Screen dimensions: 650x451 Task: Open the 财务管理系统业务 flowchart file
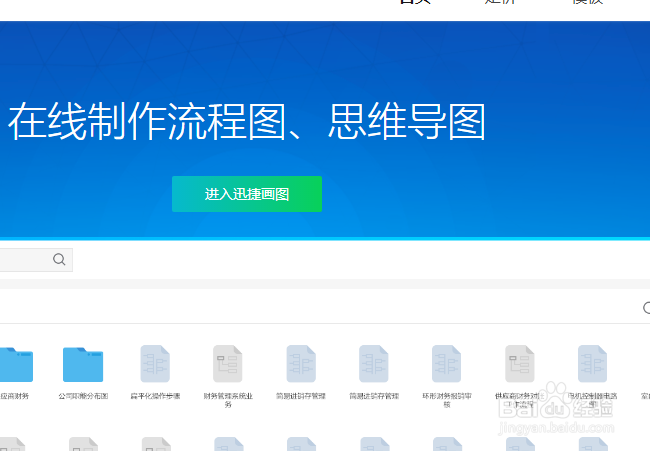[228, 364]
